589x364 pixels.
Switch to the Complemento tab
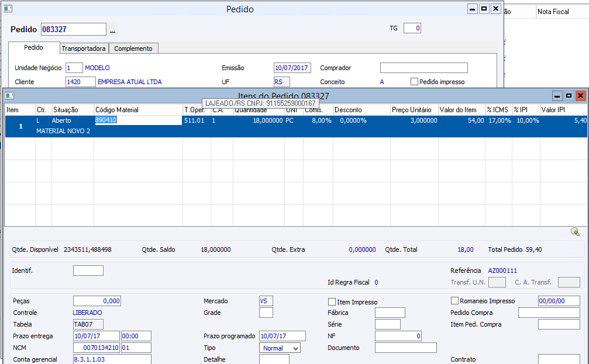[x=133, y=48]
